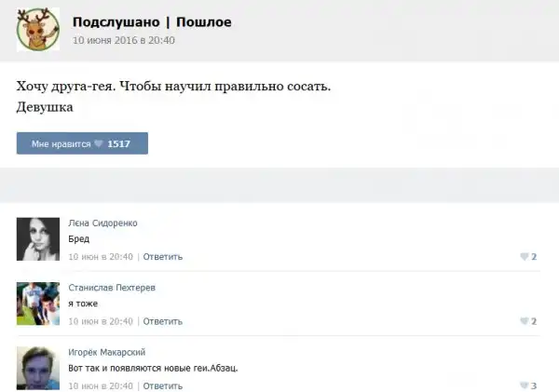The width and height of the screenshot is (559, 392).
Task: Open Игорёк Макарский's profile picture
Action: 38,367
